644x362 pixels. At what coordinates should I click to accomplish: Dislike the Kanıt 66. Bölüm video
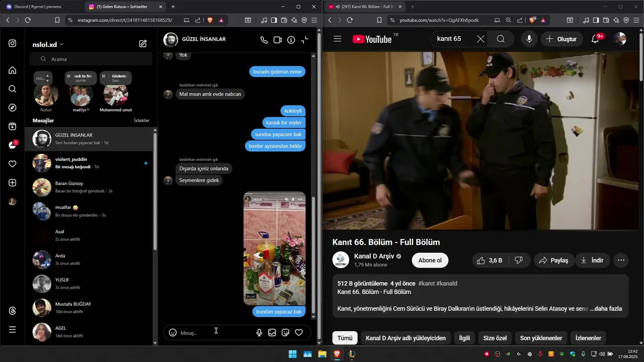coord(519,260)
